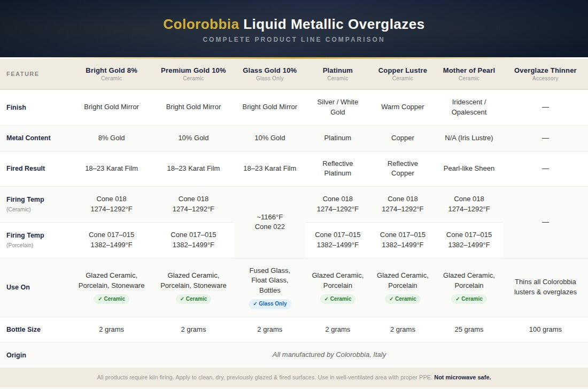Screen dimensions: 588x389
Task: Click the Platinum column header
Action: pos(337,74)
